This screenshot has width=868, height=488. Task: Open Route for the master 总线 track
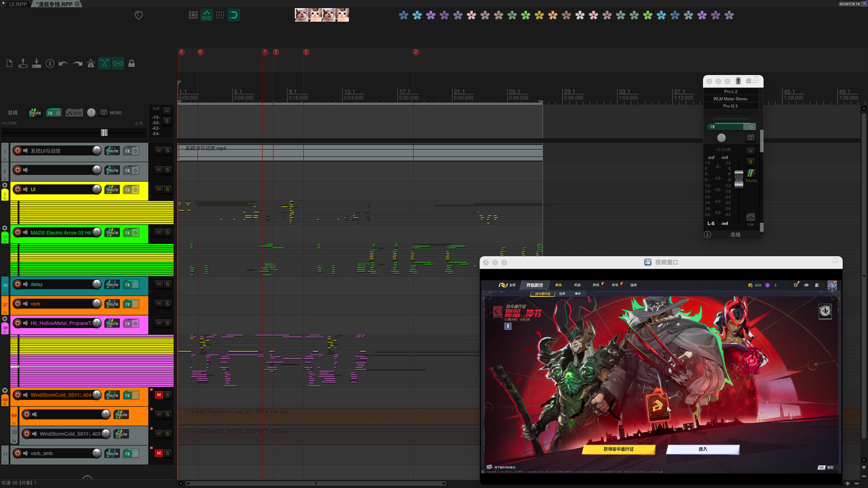tap(35, 113)
